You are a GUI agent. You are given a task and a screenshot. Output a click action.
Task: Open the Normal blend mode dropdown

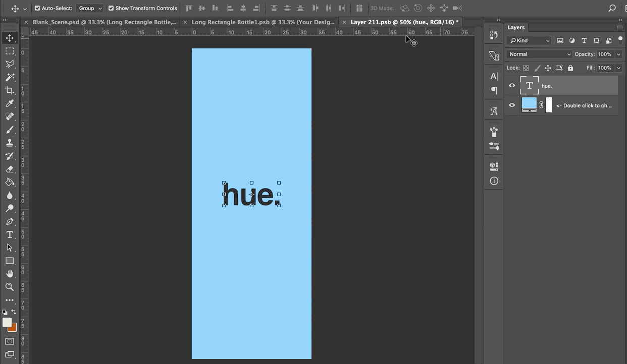click(x=540, y=54)
